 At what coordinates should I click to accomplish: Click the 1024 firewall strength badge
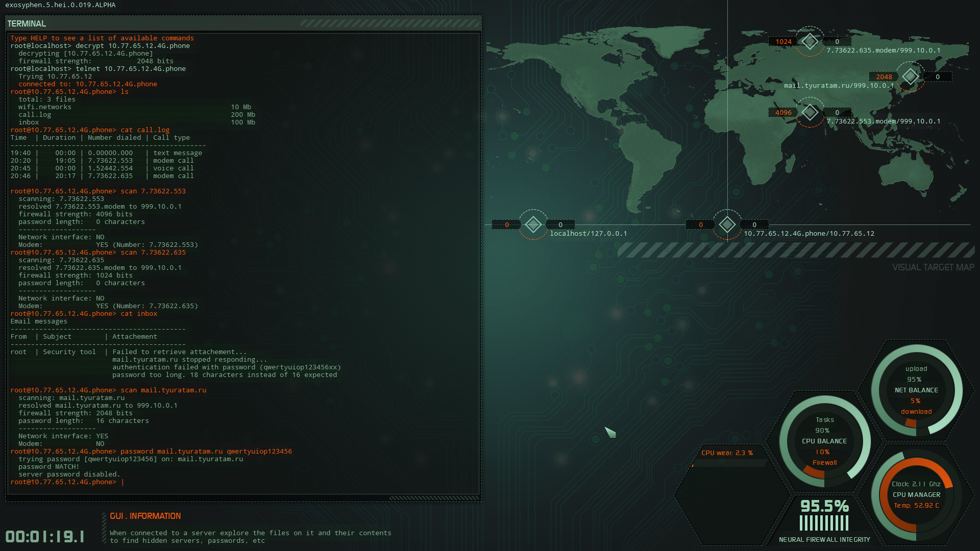coord(782,41)
